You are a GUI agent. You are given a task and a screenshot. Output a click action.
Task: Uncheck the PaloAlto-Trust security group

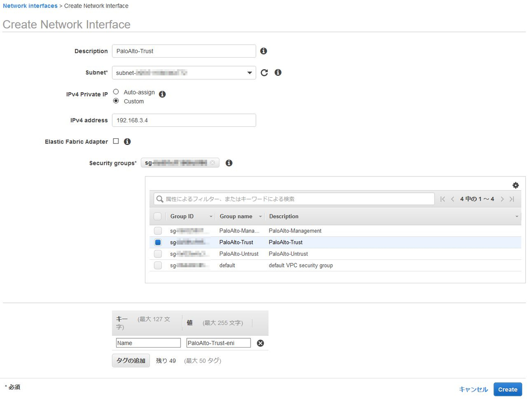click(158, 243)
